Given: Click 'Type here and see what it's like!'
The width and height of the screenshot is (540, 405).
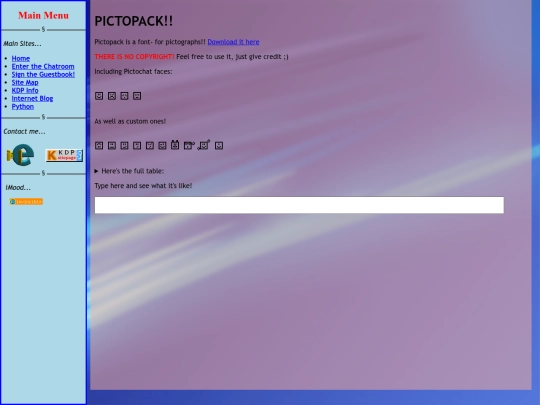Looking at the screenshot, I should pos(143,186).
